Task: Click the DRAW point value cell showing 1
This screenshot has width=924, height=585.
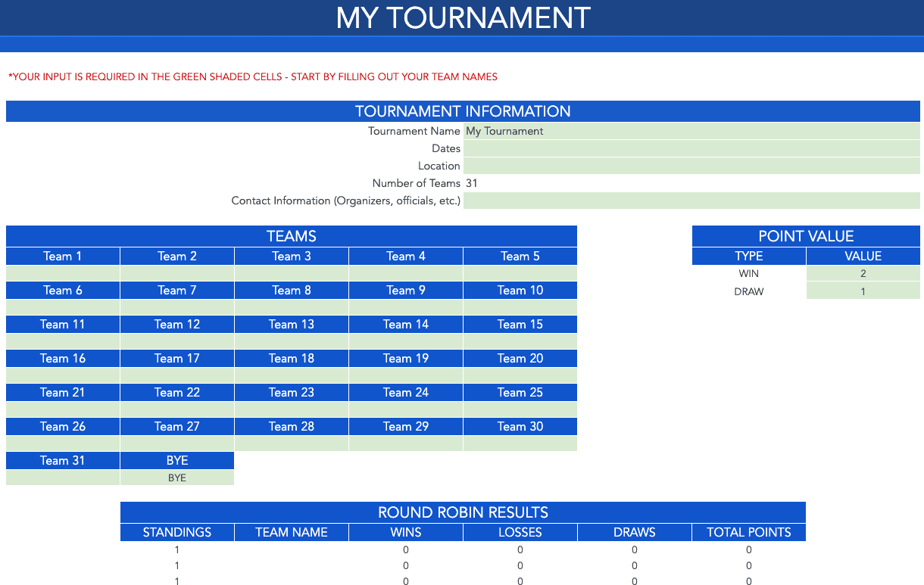Action: click(863, 291)
